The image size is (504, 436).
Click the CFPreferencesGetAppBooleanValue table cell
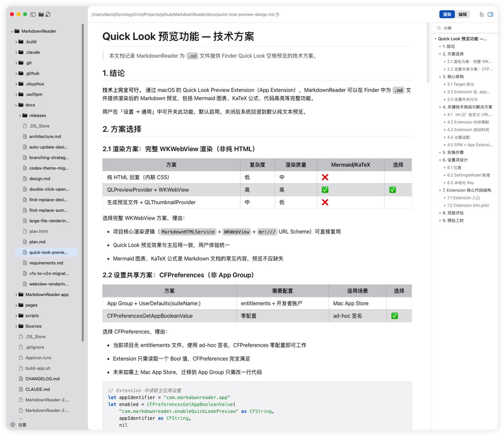click(x=170, y=316)
